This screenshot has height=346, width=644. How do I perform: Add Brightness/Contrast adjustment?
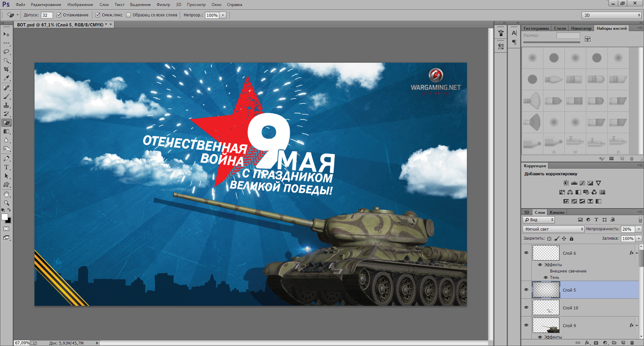tap(566, 183)
